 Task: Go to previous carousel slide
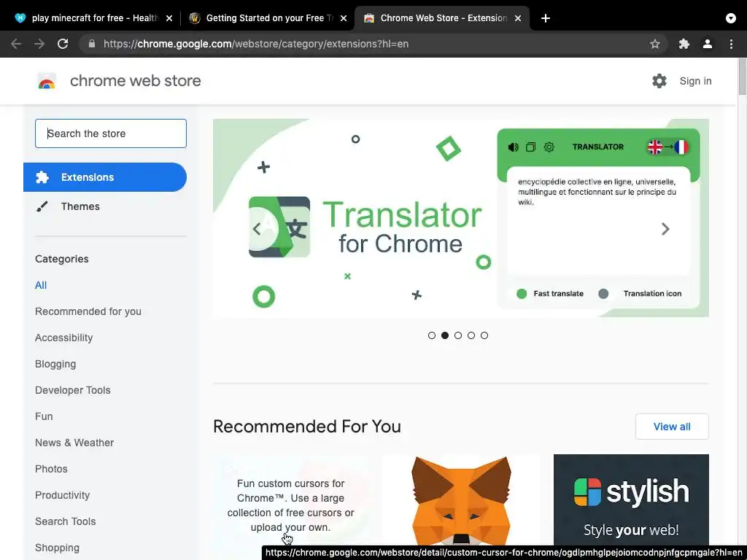pos(257,229)
